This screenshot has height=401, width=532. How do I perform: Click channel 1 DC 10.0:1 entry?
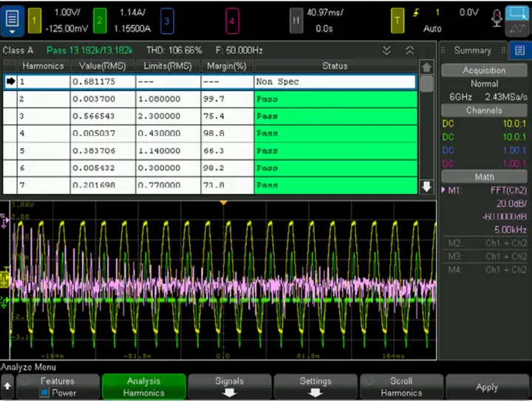click(x=484, y=124)
